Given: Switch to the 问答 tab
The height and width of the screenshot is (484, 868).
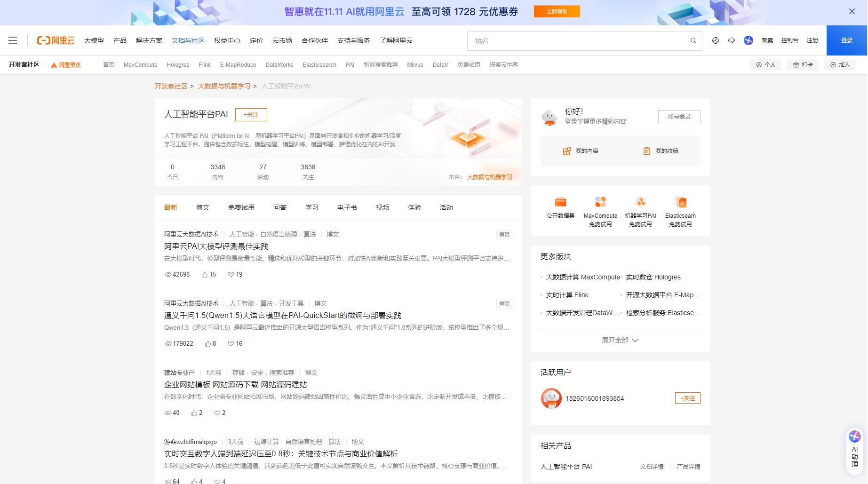Looking at the screenshot, I should coord(280,207).
